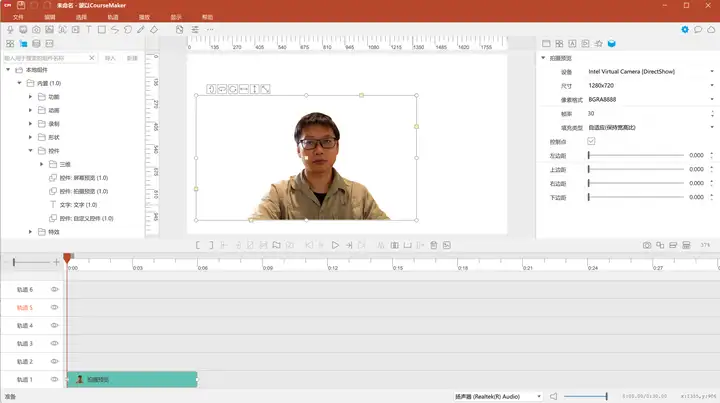Hide track 轨道 4 with its eye icon
This screenshot has height=403, width=720.
coord(54,325)
